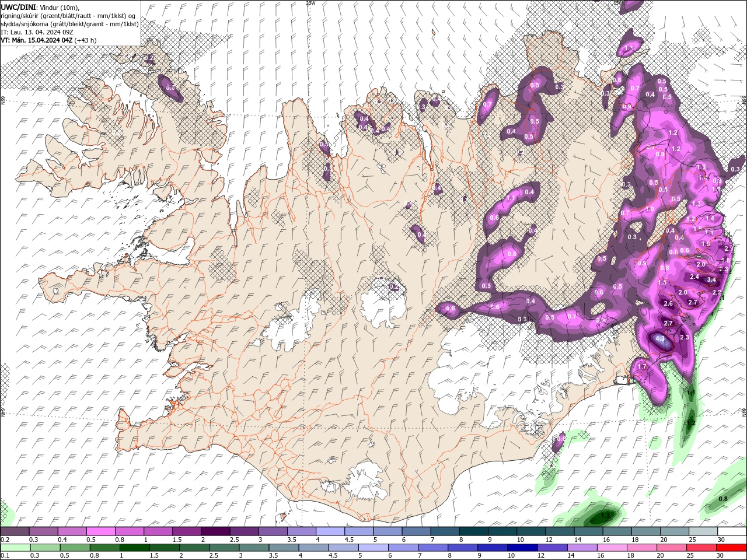Click the 4.3 peak snowfall value label
Screen dimensions: 747x560
point(661,338)
